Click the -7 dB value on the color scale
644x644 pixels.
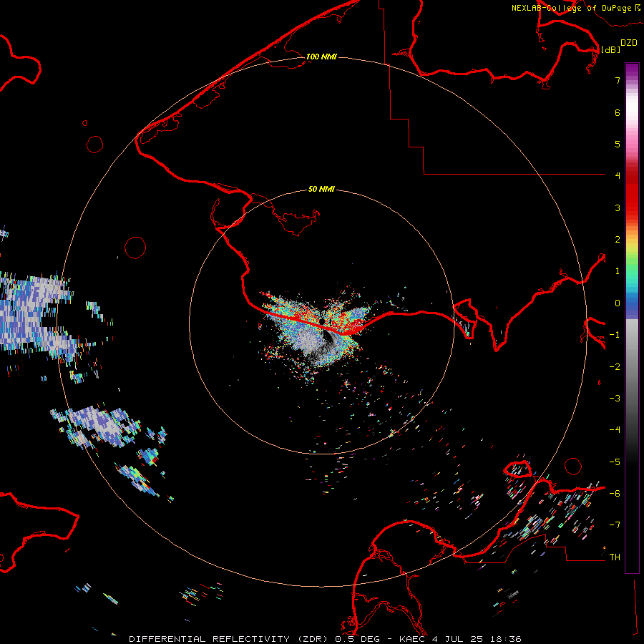[x=615, y=525]
